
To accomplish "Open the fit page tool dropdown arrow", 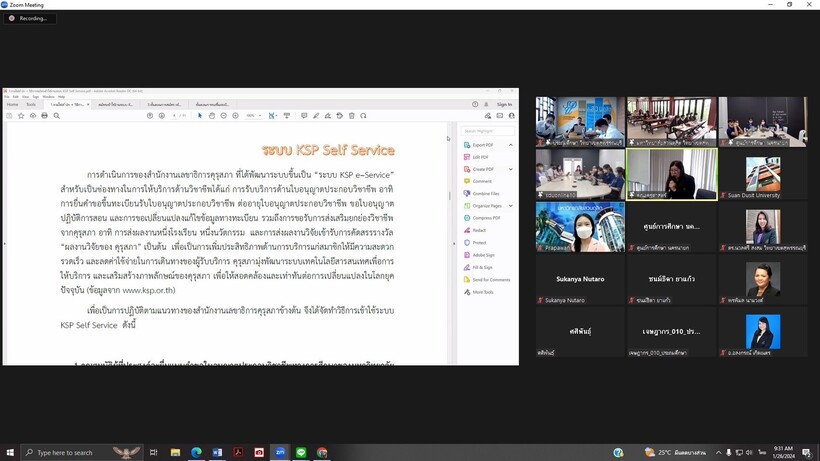I will pyautogui.click(x=276, y=116).
